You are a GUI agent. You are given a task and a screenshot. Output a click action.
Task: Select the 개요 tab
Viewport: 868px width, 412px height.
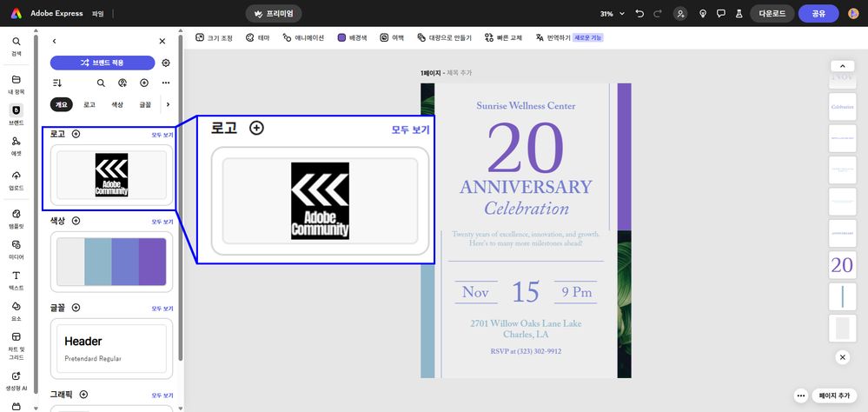pos(62,104)
